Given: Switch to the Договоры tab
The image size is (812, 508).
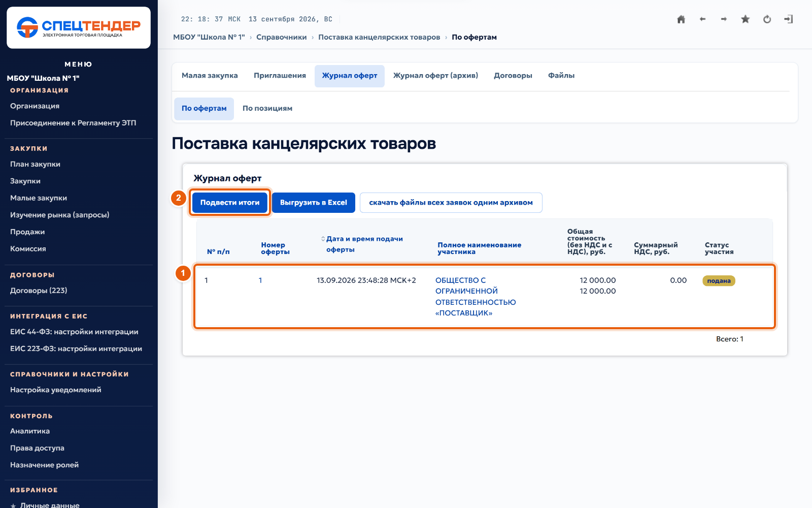Looking at the screenshot, I should click(513, 76).
